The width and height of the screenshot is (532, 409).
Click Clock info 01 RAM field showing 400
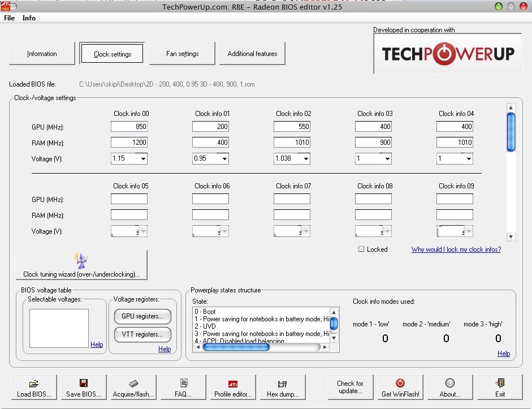pos(210,142)
